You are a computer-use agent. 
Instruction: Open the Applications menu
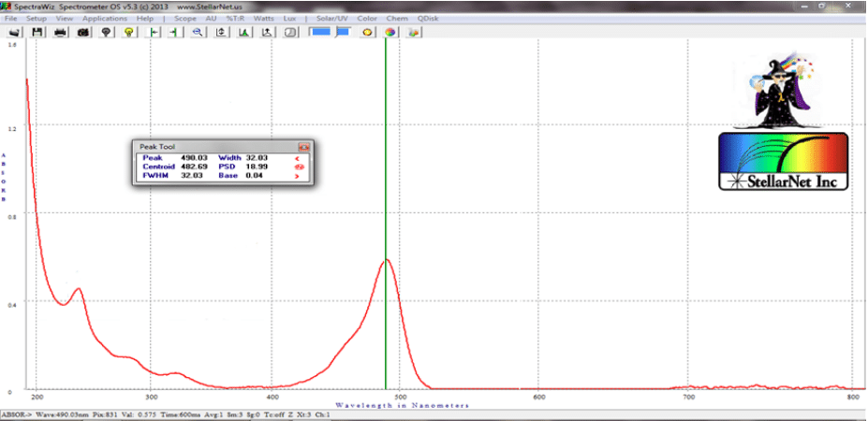point(104,19)
